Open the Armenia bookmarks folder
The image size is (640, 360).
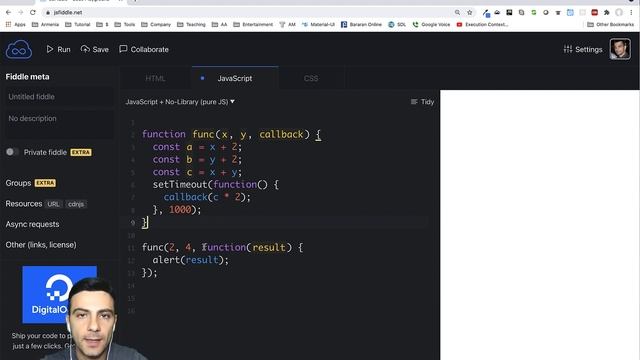coord(45,24)
